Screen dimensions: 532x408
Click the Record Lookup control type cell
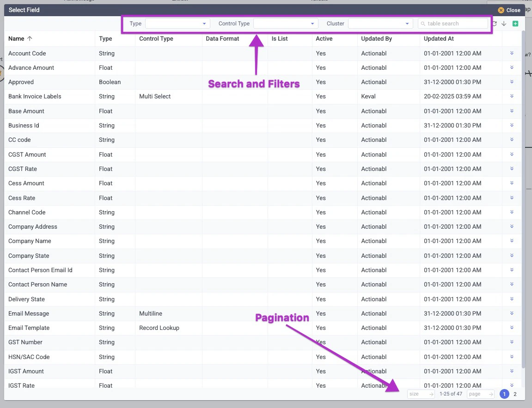(x=159, y=328)
